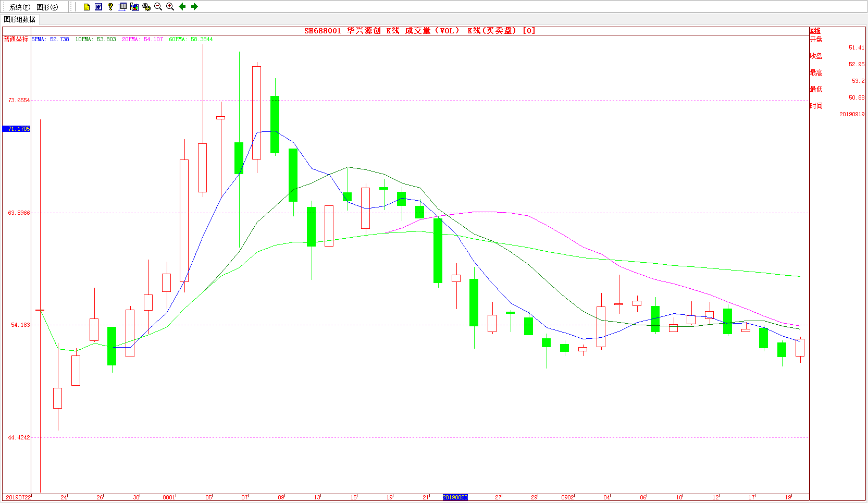Click the 54.183 price axis label
The width and height of the screenshot is (868, 503).
pyautogui.click(x=21, y=325)
